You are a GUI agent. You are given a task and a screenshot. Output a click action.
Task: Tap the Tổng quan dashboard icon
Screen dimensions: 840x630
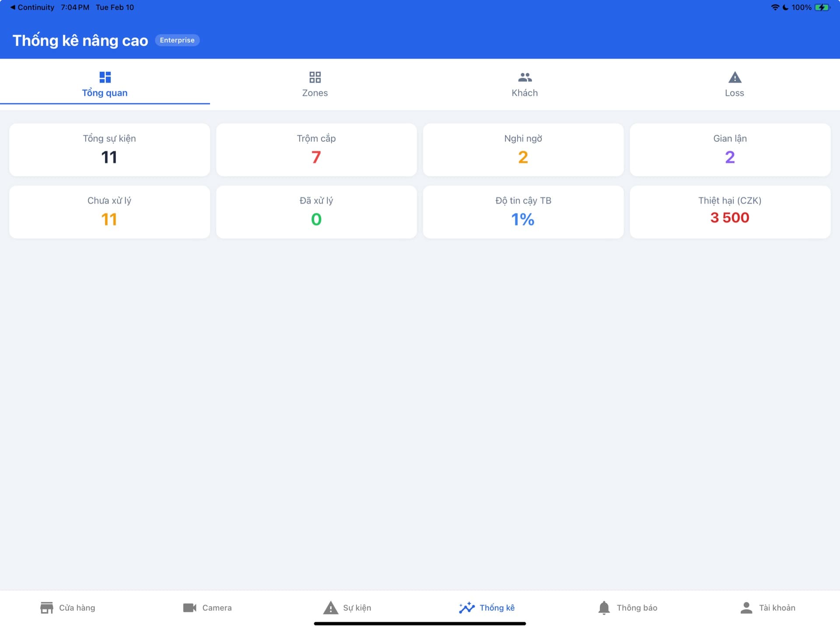pyautogui.click(x=105, y=77)
